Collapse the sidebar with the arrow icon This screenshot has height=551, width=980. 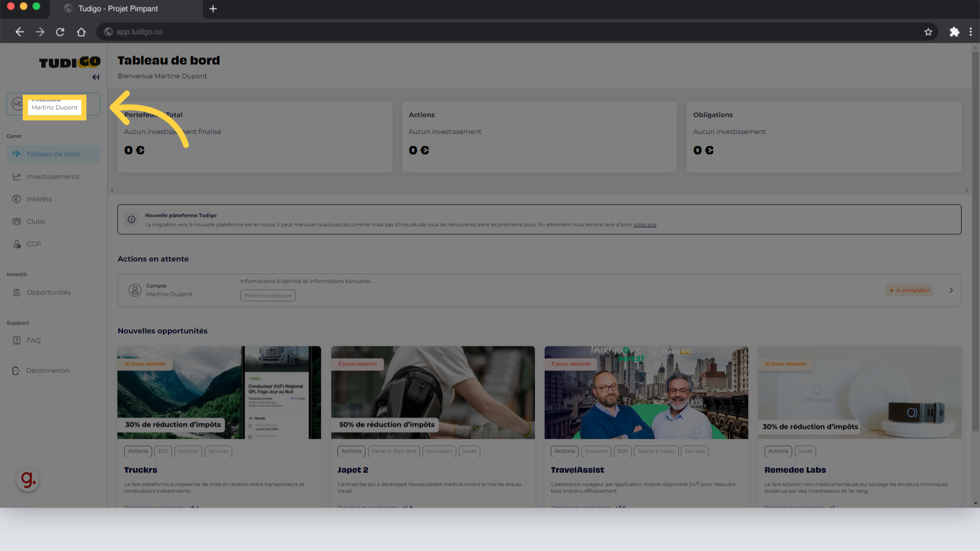tap(95, 77)
